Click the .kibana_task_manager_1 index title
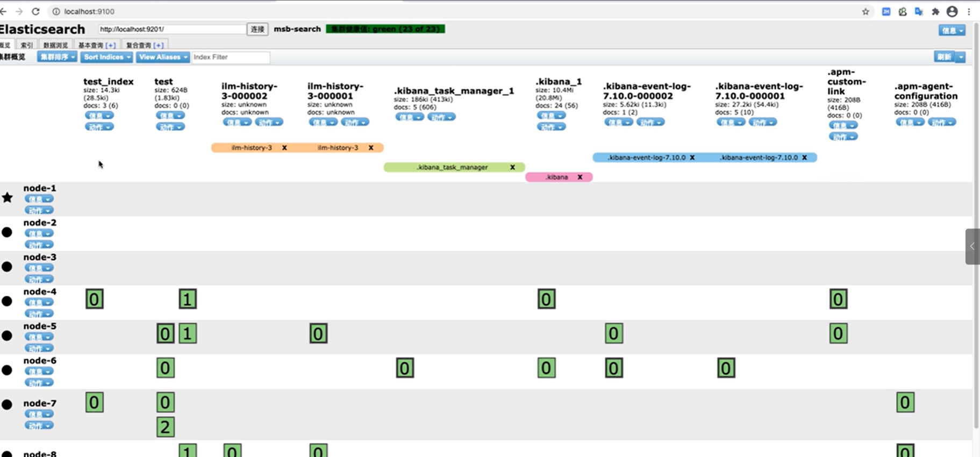The width and height of the screenshot is (980, 457). 454,91
